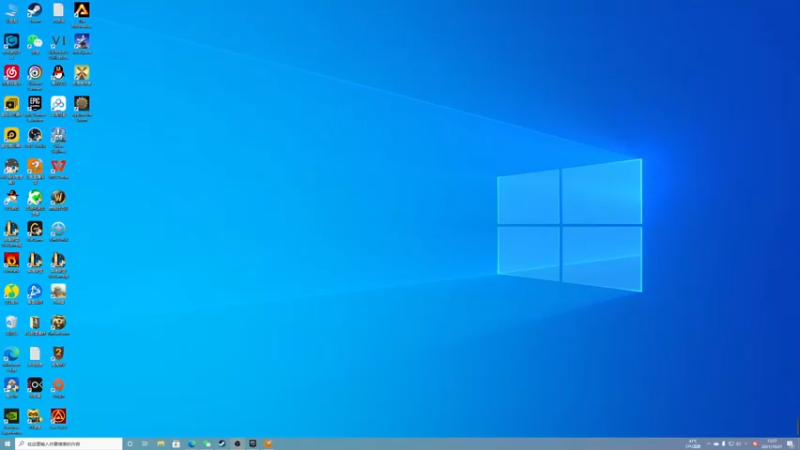
Task: Open the orange Origin desktop shortcut
Action: [58, 387]
